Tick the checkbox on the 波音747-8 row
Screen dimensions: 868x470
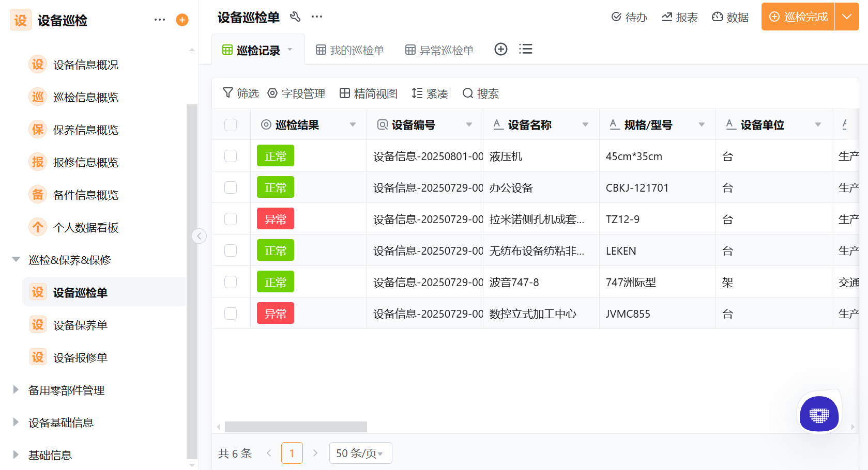click(x=230, y=281)
